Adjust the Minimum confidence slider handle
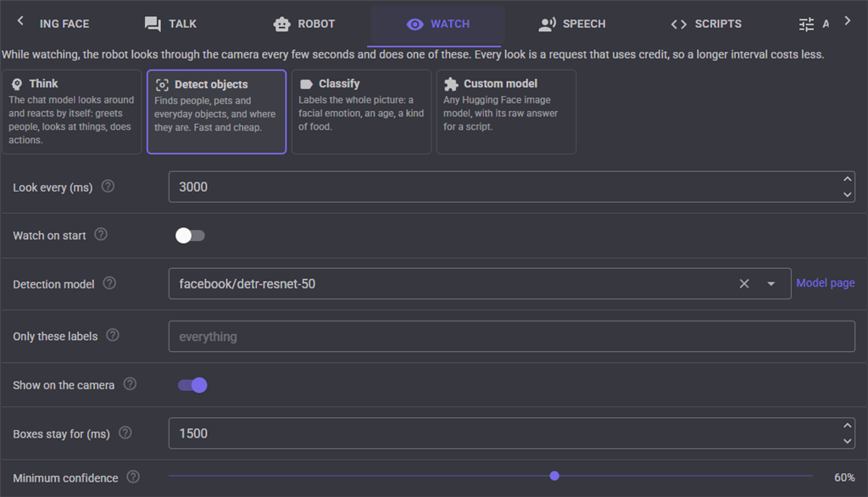This screenshot has width=868, height=497. point(554,476)
